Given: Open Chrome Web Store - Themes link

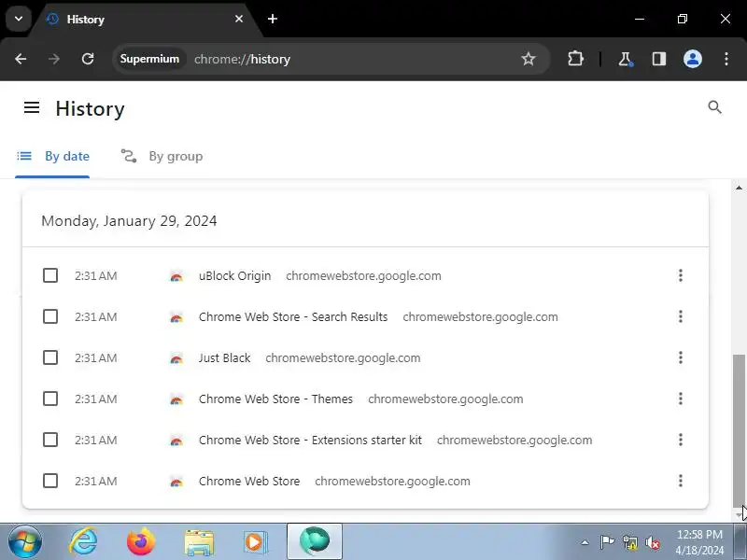Looking at the screenshot, I should [275, 399].
